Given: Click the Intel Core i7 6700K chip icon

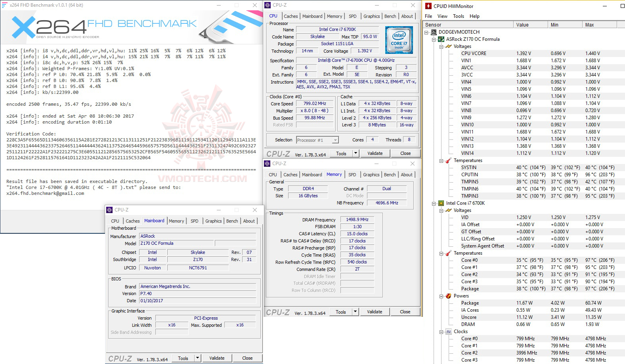Looking at the screenshot, I should [441, 203].
